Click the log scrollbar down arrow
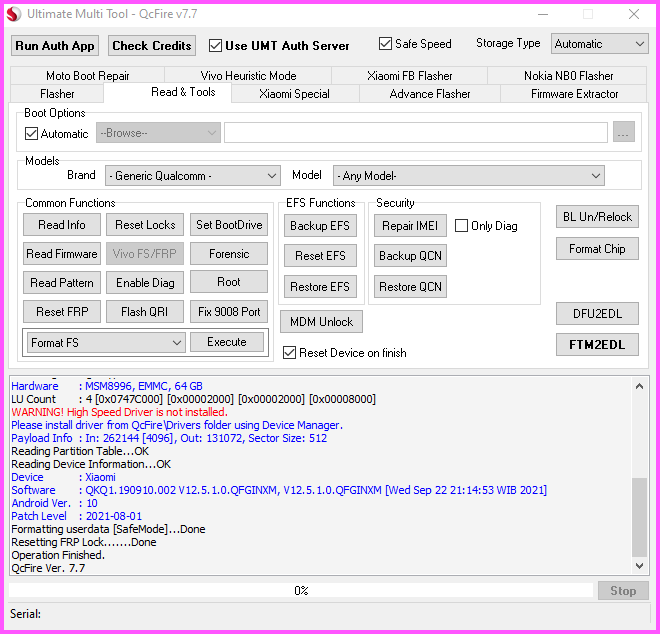Image resolution: width=660 pixels, height=634 pixels. point(639,566)
